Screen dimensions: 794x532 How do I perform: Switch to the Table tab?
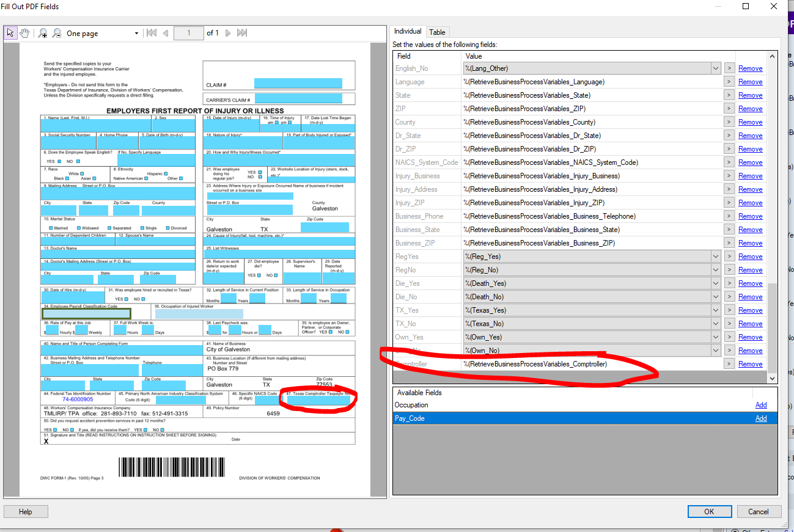(437, 32)
